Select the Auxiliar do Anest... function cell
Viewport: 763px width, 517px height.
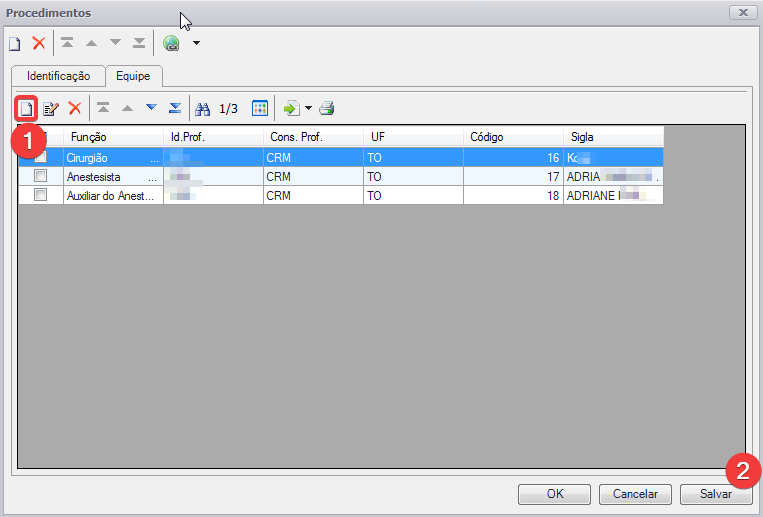[113, 196]
